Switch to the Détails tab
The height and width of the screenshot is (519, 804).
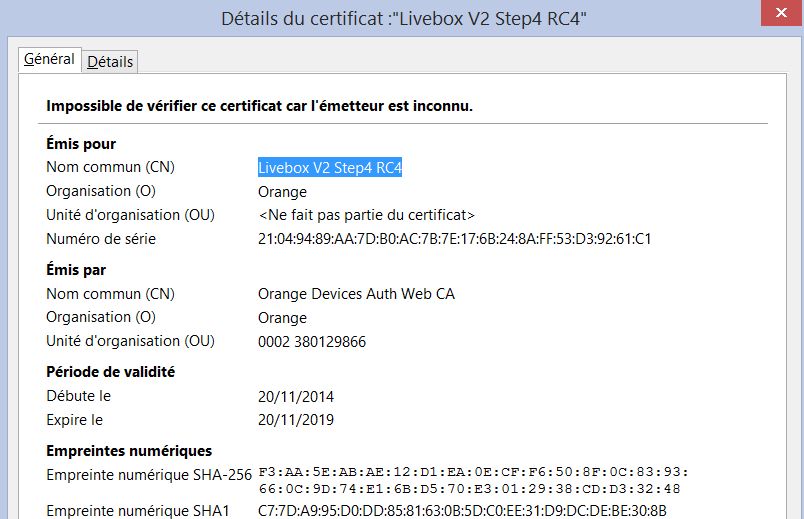pos(110,61)
